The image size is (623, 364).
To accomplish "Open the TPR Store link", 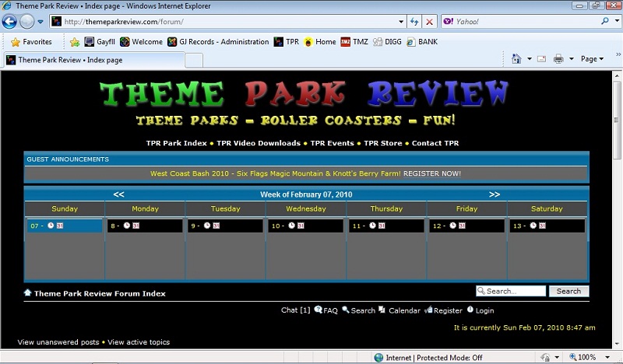I will [x=383, y=143].
